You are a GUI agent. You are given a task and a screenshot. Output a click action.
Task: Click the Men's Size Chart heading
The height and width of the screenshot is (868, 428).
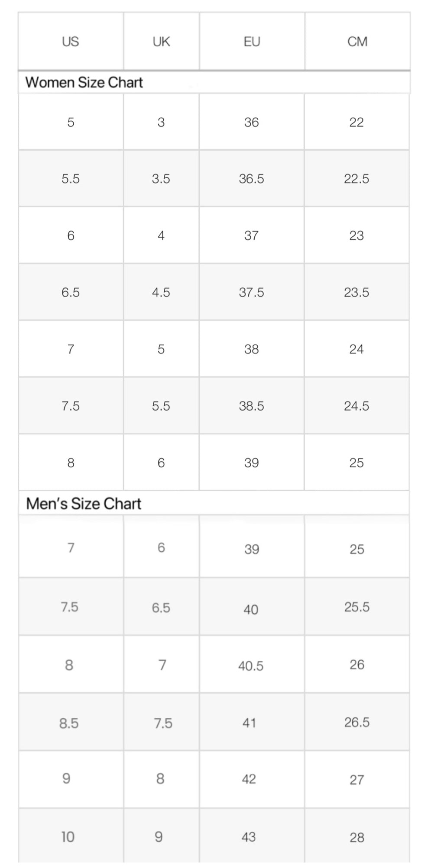tap(84, 504)
